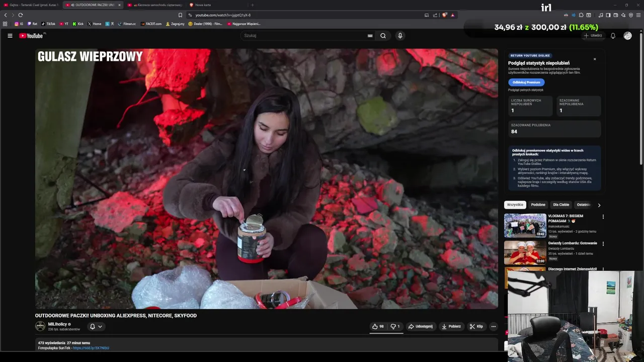Click the magnifying glass search button
The image size is (644, 362).
click(x=383, y=36)
